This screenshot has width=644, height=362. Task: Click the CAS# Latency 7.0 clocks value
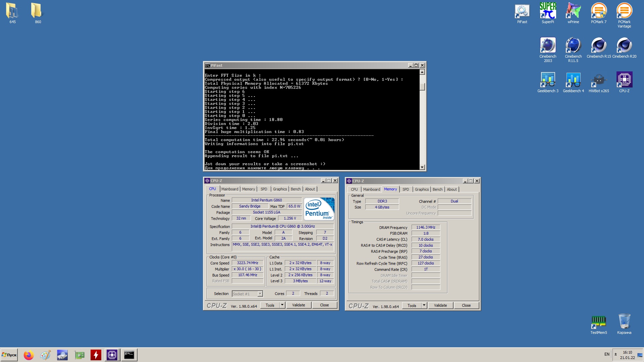click(x=426, y=240)
